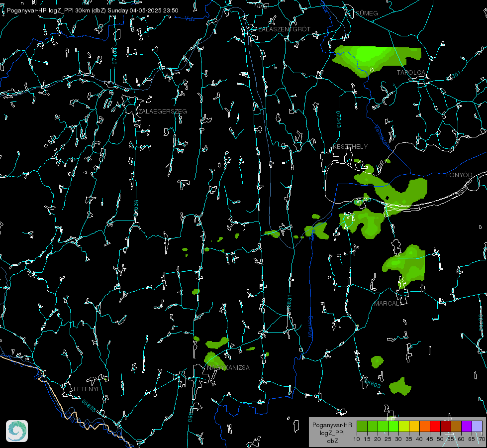Select the 15–20 dBZ green swatch

point(373,426)
